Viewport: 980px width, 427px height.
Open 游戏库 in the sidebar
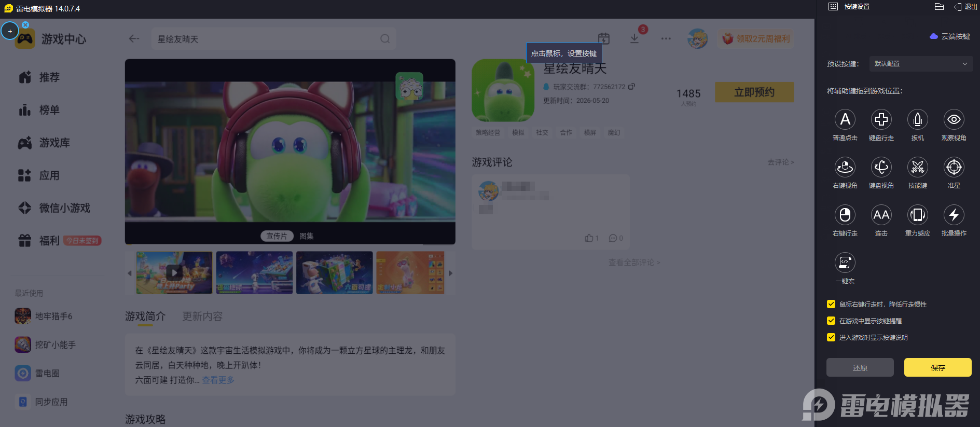click(x=45, y=143)
